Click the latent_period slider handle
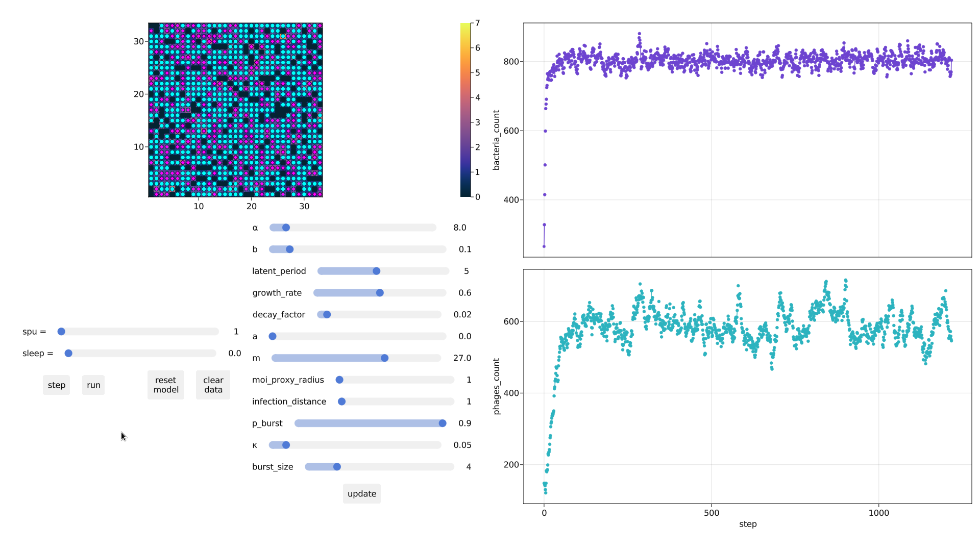The height and width of the screenshot is (551, 980). (377, 271)
